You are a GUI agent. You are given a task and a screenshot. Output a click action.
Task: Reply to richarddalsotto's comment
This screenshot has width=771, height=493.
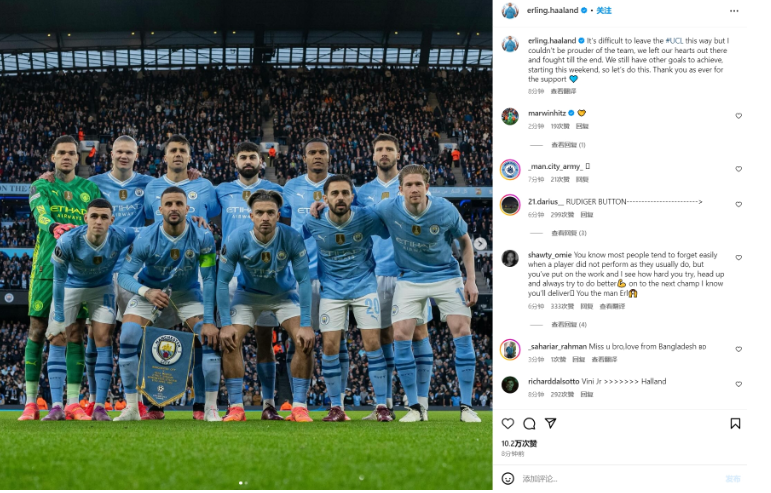pyautogui.click(x=586, y=394)
